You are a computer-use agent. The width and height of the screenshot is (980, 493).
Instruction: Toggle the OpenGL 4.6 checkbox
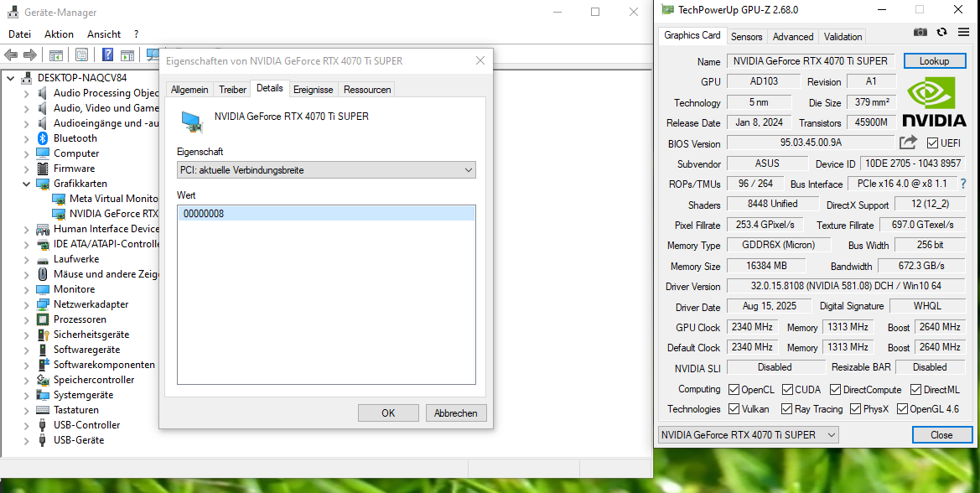pos(902,409)
